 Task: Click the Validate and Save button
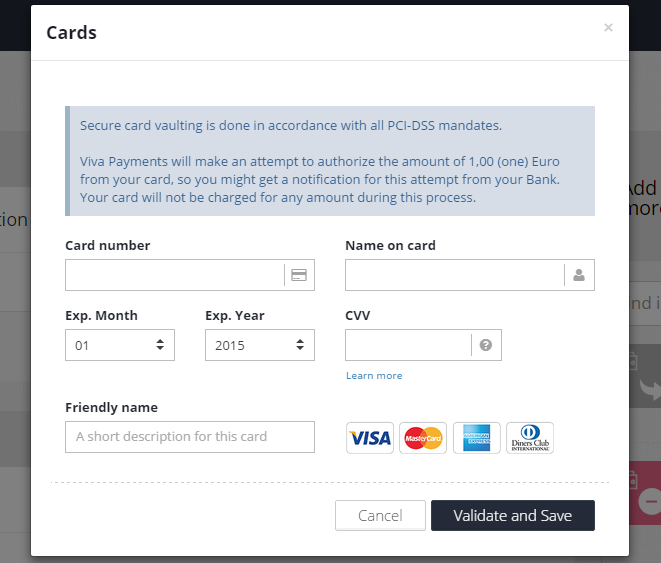[x=513, y=515]
